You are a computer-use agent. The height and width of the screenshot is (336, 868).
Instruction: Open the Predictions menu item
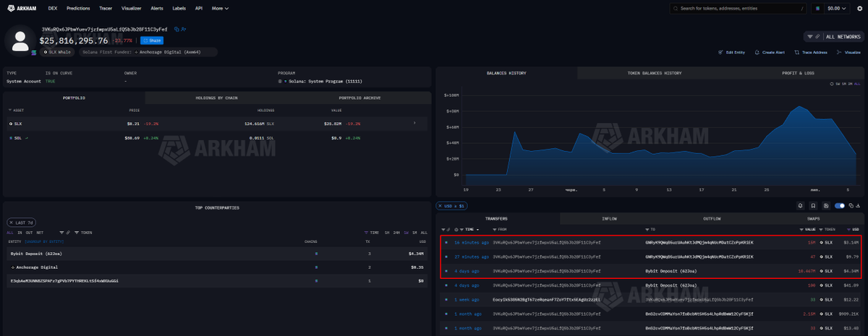pos(78,8)
